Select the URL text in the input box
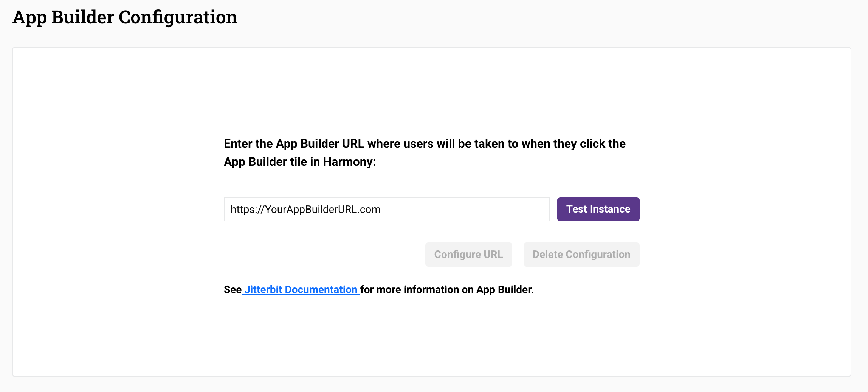The image size is (868, 392). tap(305, 209)
